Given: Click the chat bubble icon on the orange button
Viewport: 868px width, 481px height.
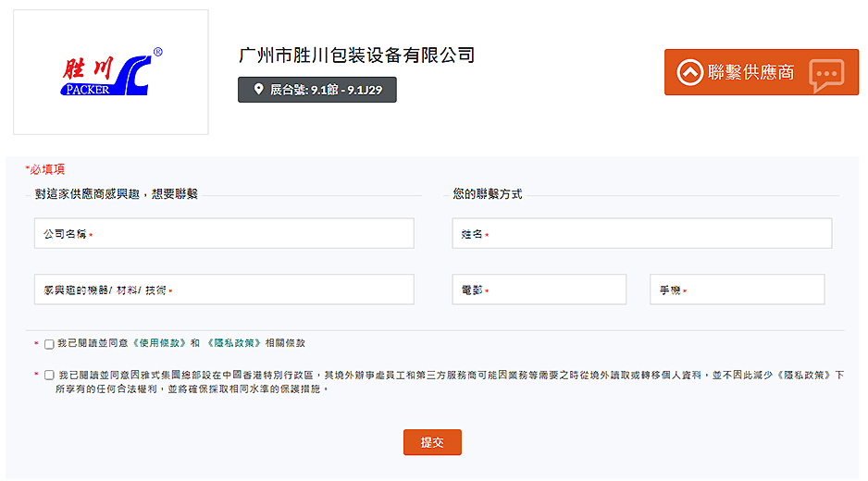Looking at the screenshot, I should click(x=826, y=73).
